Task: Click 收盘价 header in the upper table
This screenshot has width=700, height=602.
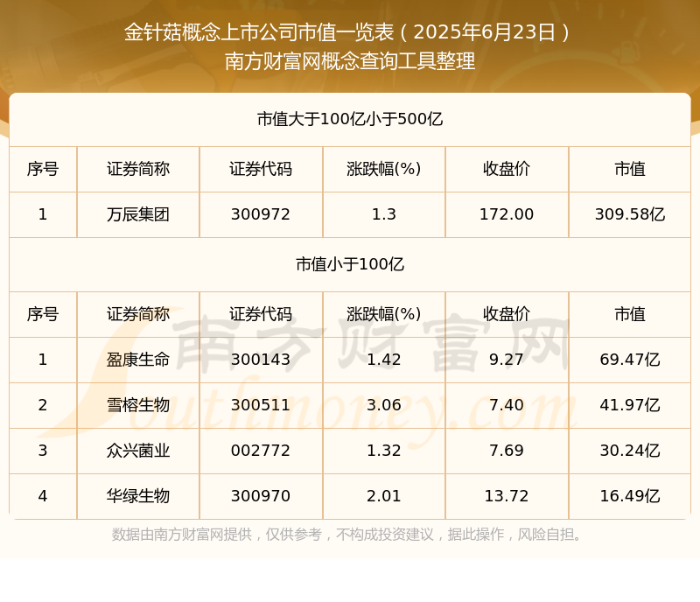Action: (507, 169)
